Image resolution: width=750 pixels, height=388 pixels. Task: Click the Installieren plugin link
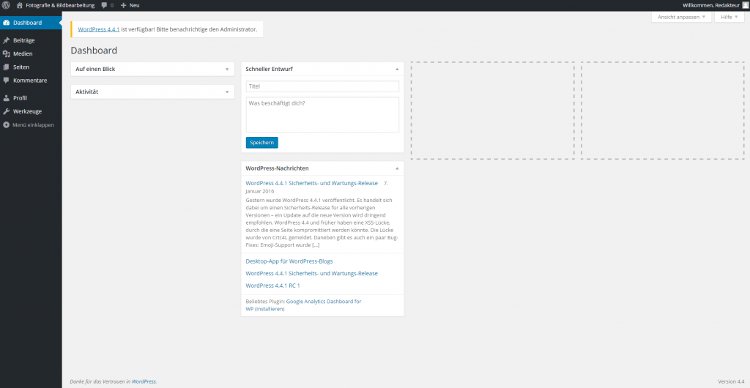pyautogui.click(x=271, y=309)
